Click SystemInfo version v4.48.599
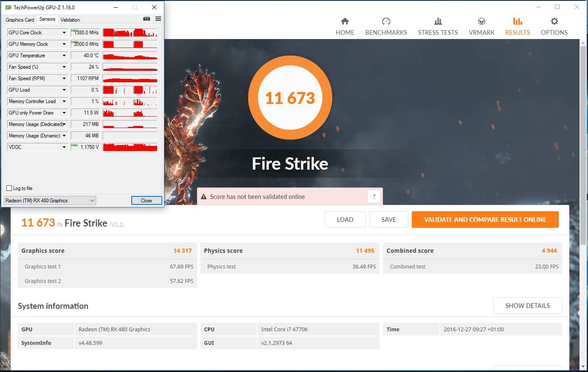 point(90,343)
